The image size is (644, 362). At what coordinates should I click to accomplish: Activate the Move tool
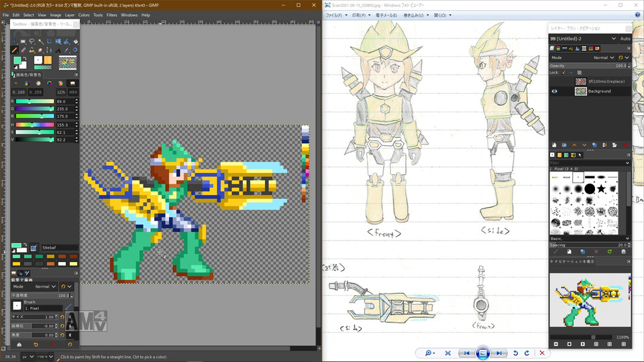pos(15,41)
